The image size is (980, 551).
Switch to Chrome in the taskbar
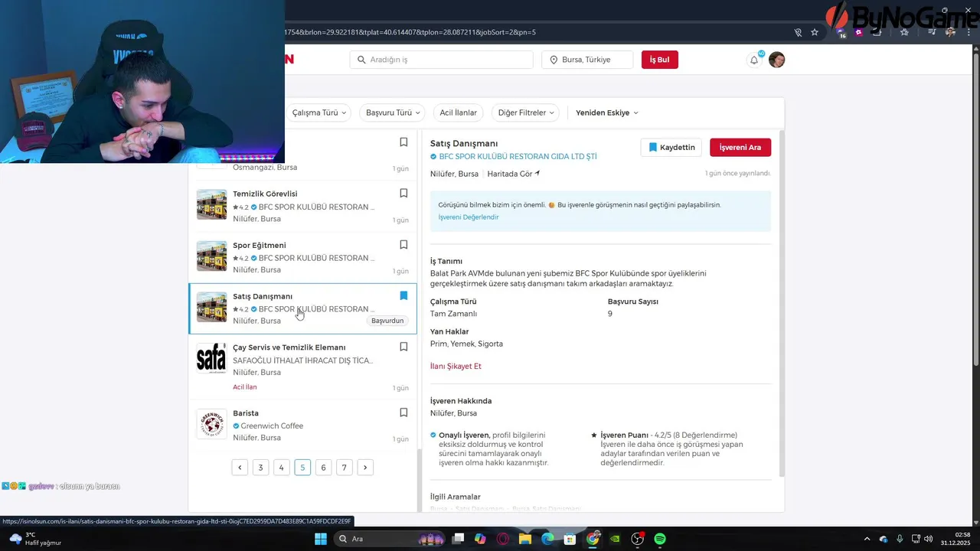click(x=593, y=539)
